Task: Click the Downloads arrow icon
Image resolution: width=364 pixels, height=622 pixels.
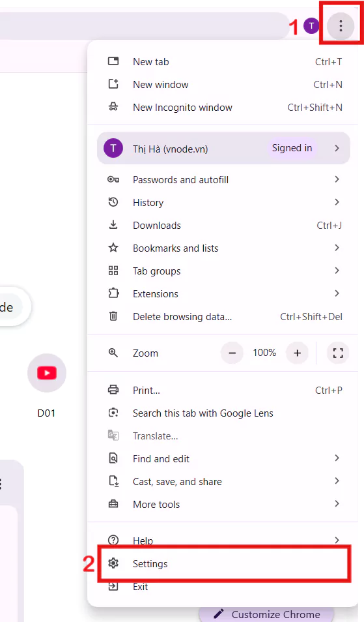Action: [x=113, y=226]
